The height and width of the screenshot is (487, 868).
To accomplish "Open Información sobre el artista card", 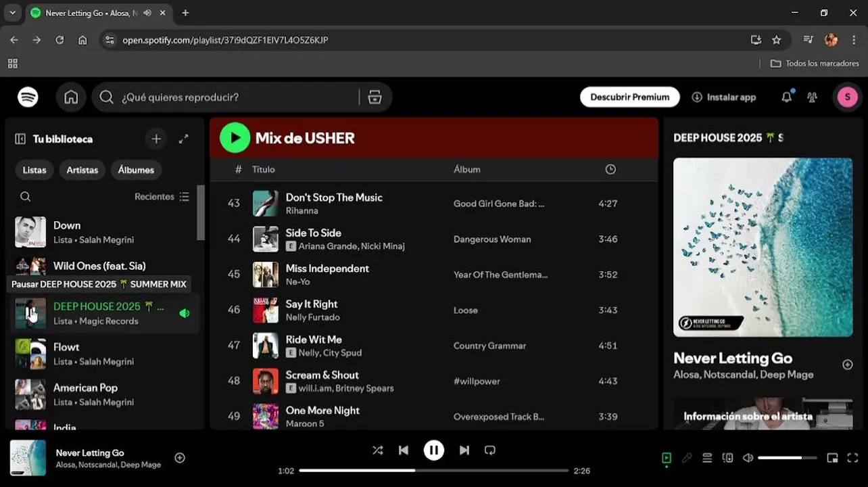I will (763, 413).
